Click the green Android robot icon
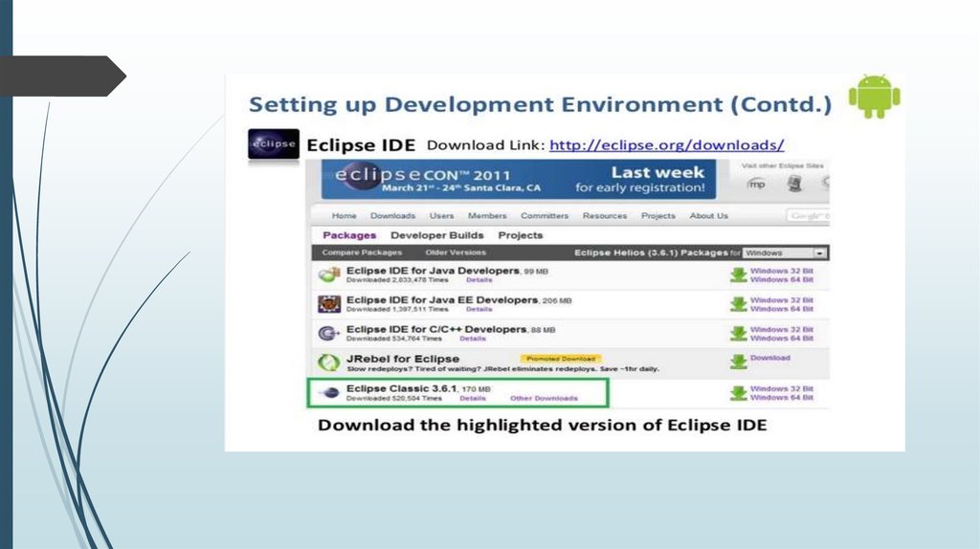Viewport: 980px width, 549px height. click(x=875, y=97)
